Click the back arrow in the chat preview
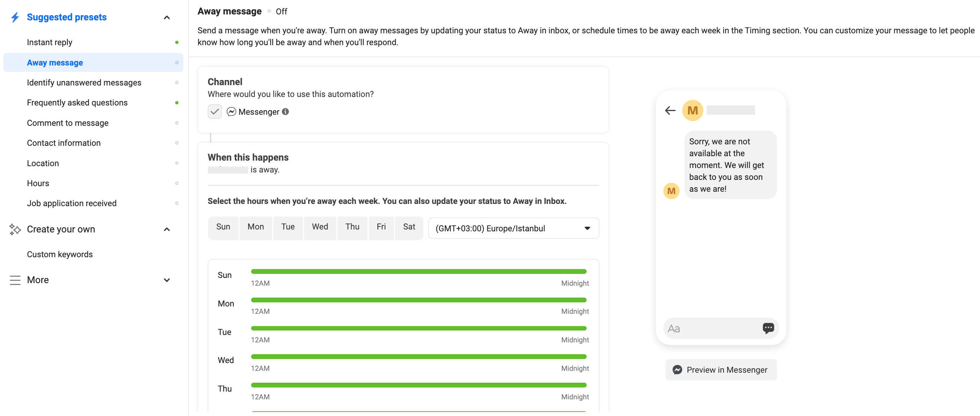 pyautogui.click(x=670, y=110)
